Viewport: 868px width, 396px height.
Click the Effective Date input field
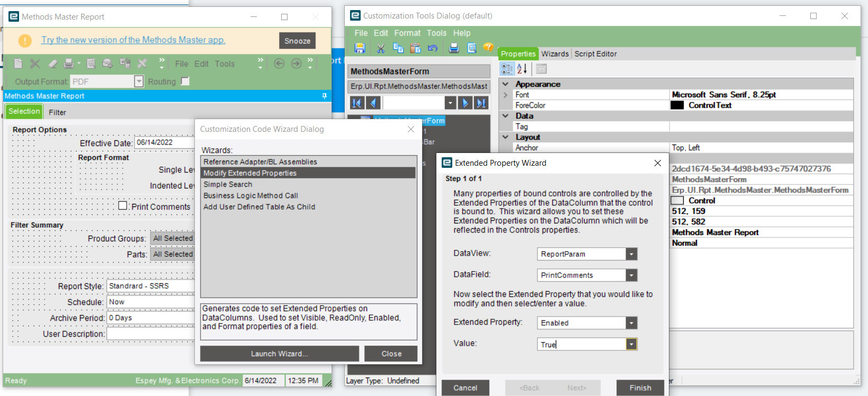click(165, 142)
